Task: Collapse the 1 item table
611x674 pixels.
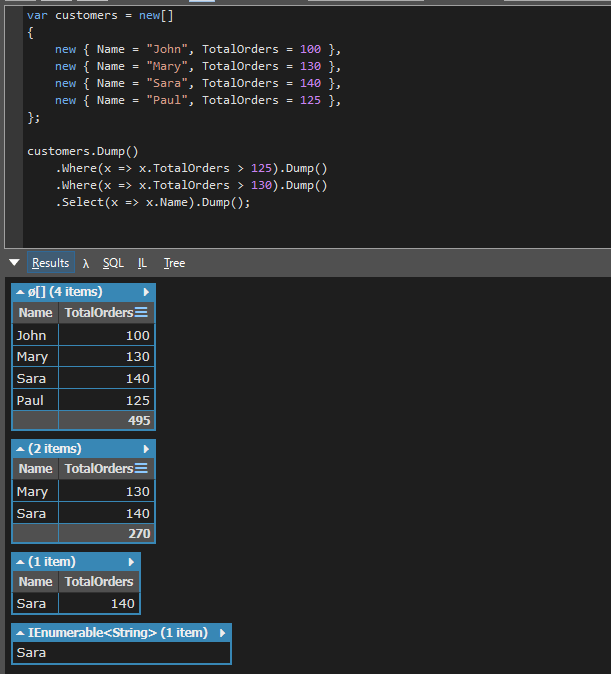Action: (20, 562)
